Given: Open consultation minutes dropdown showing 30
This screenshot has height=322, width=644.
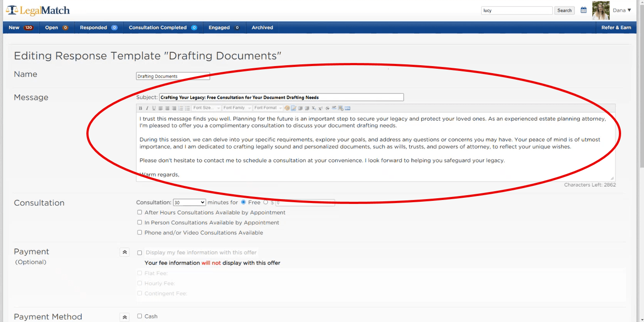Looking at the screenshot, I should (x=189, y=203).
